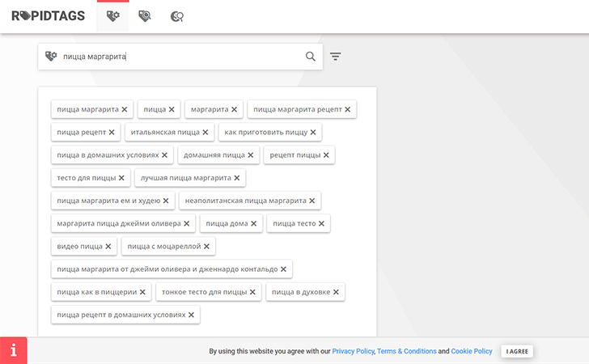Image resolution: width=589 pixels, height=364 pixels.
Task: Switch to the tag analyzer tab
Action: pyautogui.click(x=145, y=15)
